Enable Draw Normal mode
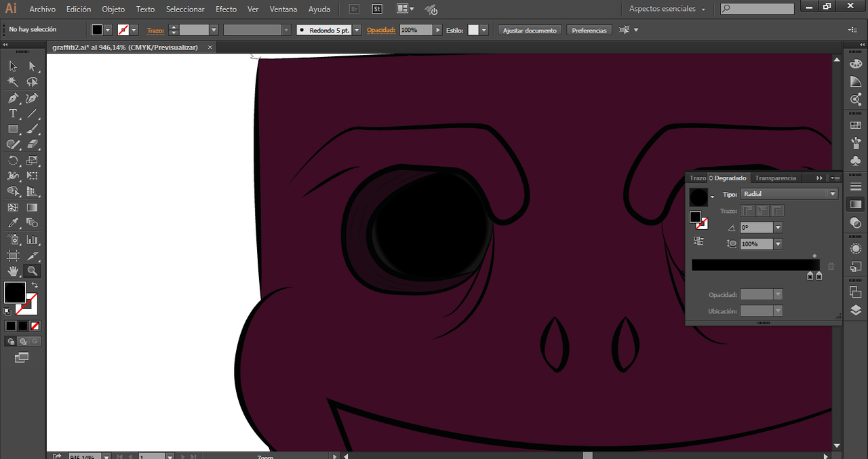 [11, 342]
